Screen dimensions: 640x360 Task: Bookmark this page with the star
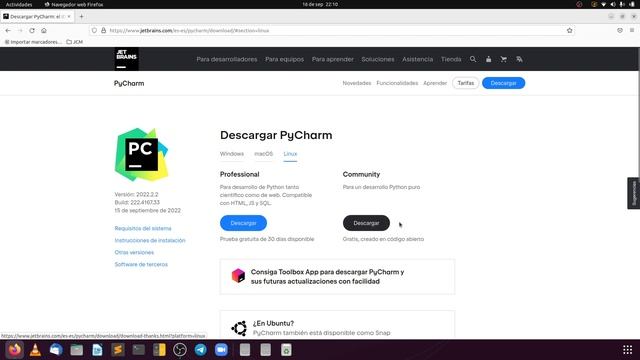(x=569, y=31)
